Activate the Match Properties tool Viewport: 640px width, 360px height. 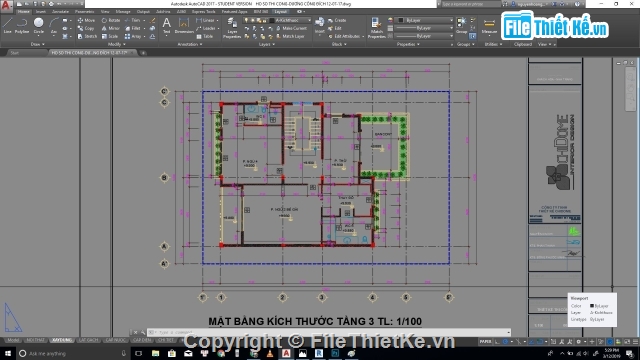[x=376, y=28]
